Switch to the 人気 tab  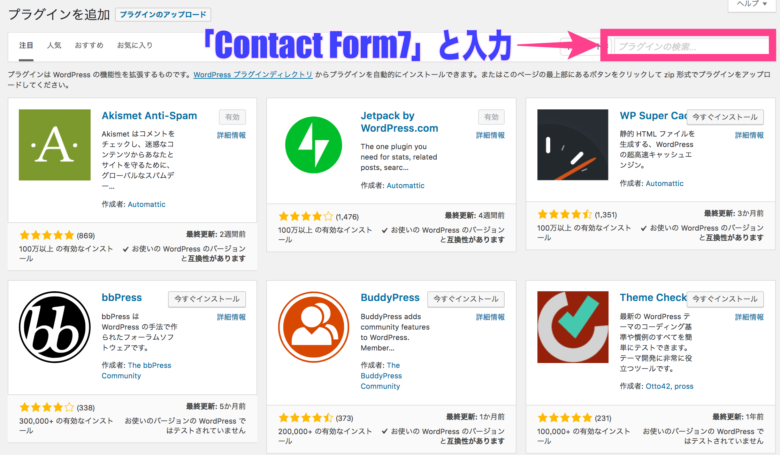click(54, 45)
